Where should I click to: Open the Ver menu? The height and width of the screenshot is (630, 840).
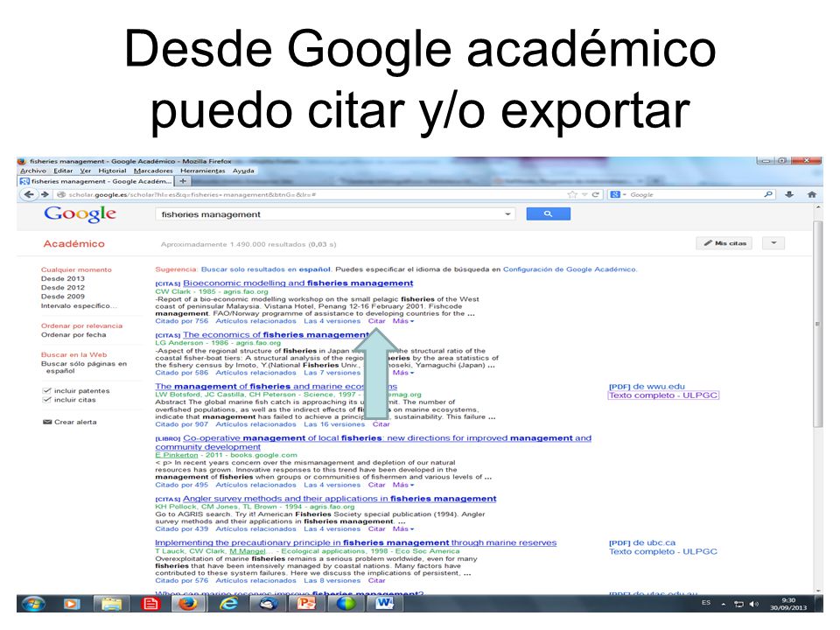pos(85,171)
